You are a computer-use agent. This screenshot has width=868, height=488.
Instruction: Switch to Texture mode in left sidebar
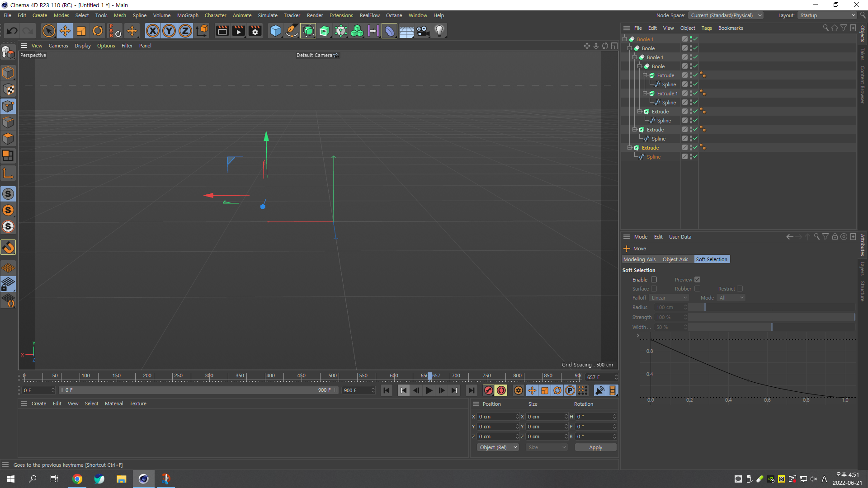(8, 89)
